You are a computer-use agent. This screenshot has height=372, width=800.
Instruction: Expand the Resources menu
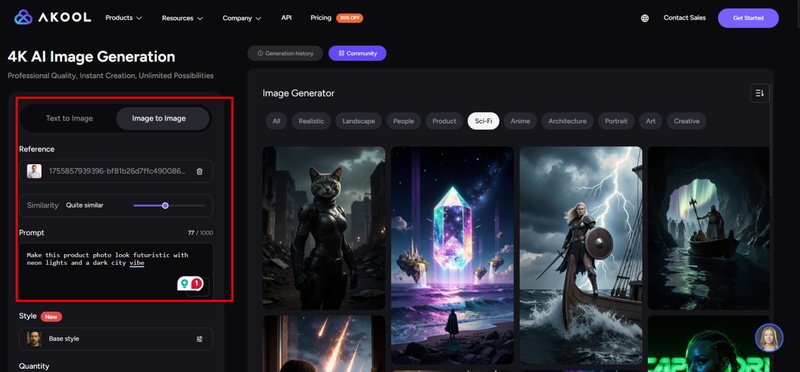coord(182,18)
